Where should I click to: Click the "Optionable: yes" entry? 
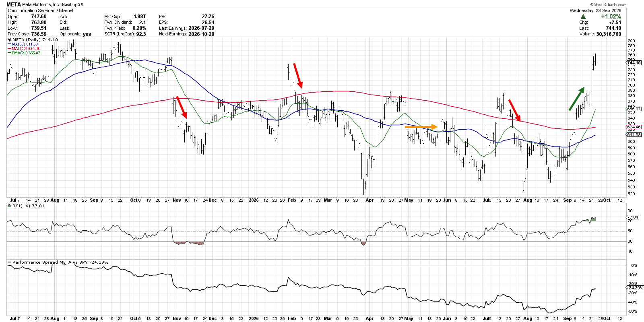[x=75, y=34]
